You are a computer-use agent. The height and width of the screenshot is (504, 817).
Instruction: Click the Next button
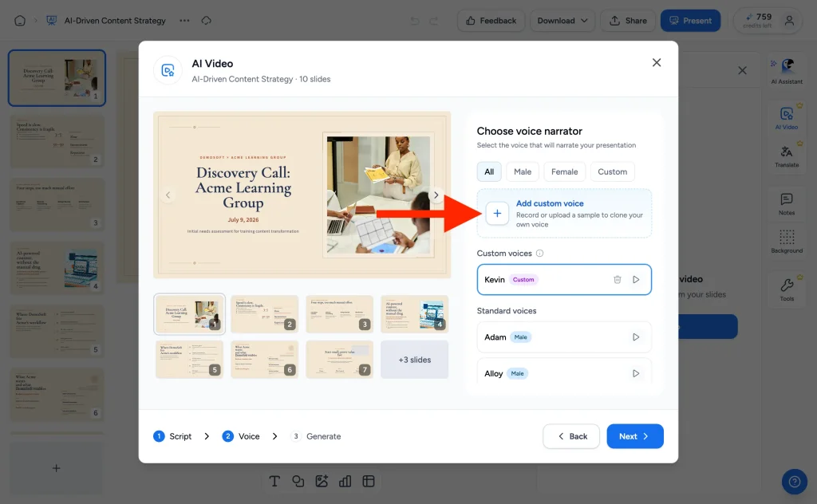coord(634,436)
